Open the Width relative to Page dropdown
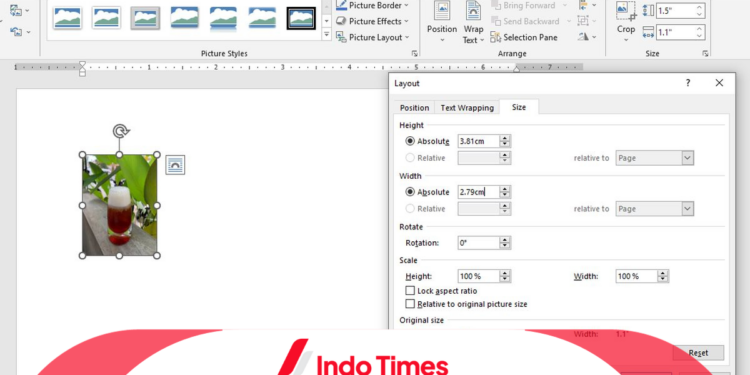The image size is (750, 375). tap(688, 209)
